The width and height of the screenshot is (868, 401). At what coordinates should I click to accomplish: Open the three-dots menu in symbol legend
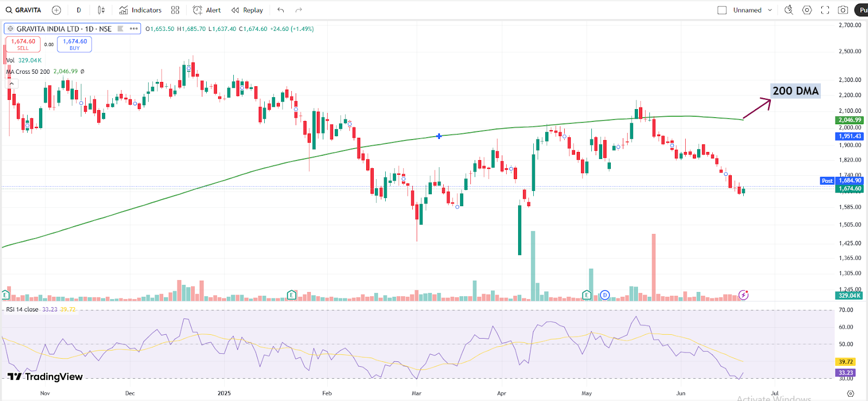tap(133, 29)
